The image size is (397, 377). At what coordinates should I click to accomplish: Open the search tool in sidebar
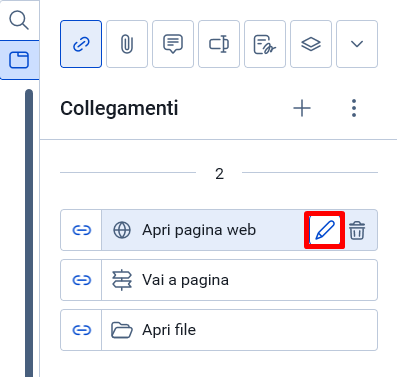[x=19, y=20]
